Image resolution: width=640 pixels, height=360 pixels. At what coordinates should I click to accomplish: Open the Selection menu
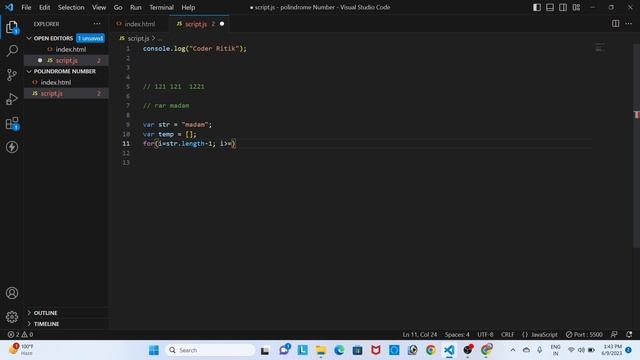pos(71,7)
